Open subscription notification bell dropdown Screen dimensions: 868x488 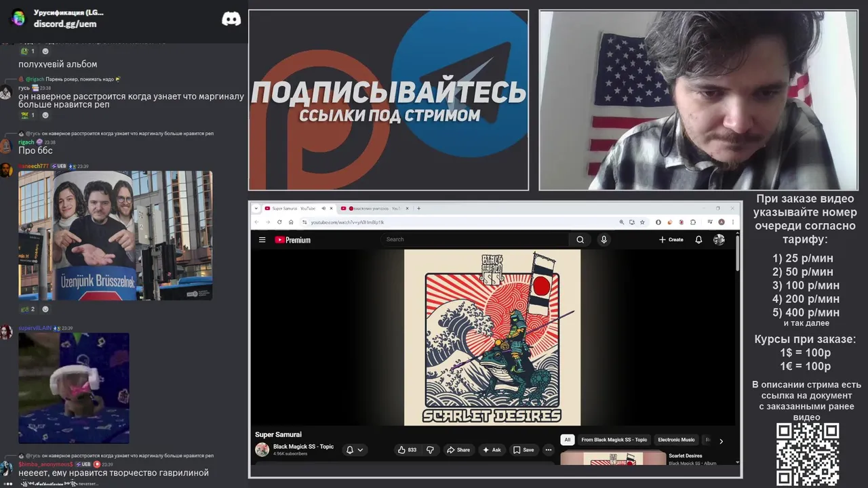(355, 449)
